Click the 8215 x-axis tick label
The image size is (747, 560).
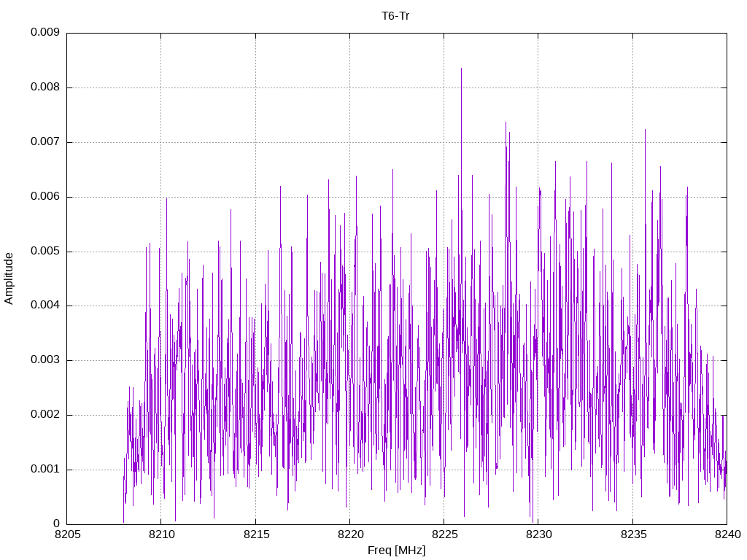tap(256, 534)
